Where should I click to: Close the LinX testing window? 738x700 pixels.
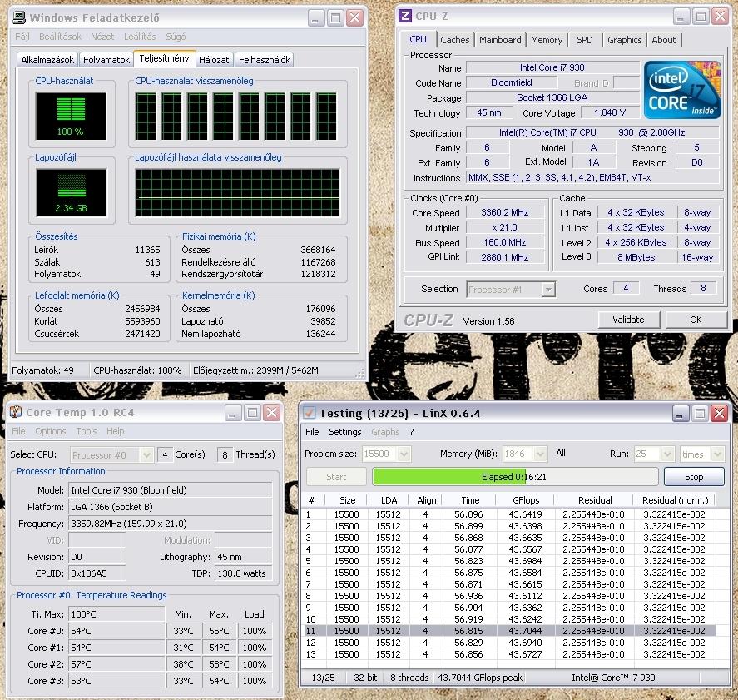point(719,414)
